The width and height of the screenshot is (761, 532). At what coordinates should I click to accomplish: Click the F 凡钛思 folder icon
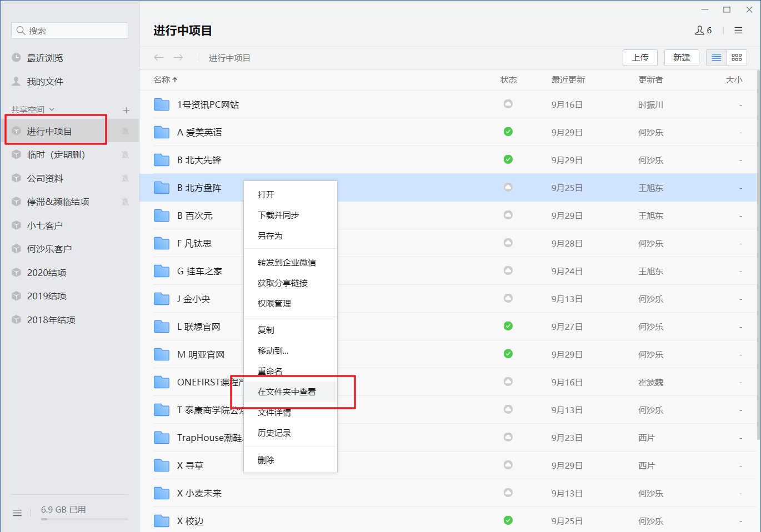coord(162,243)
